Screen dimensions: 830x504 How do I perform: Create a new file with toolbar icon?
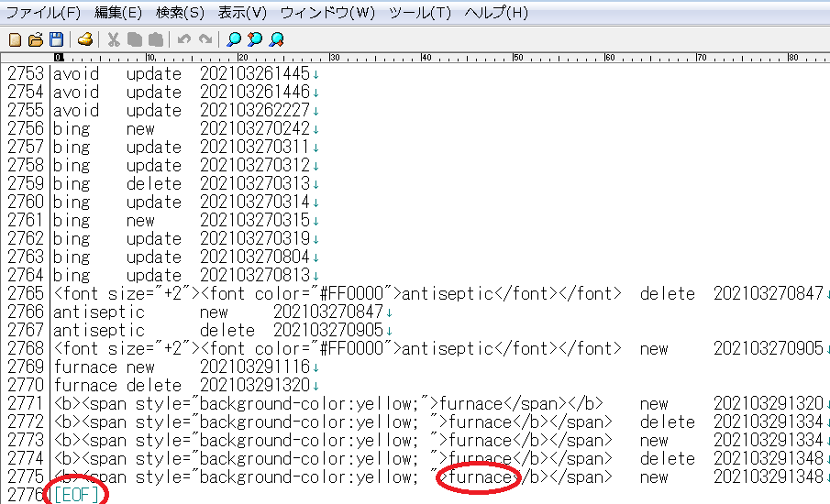(x=16, y=39)
